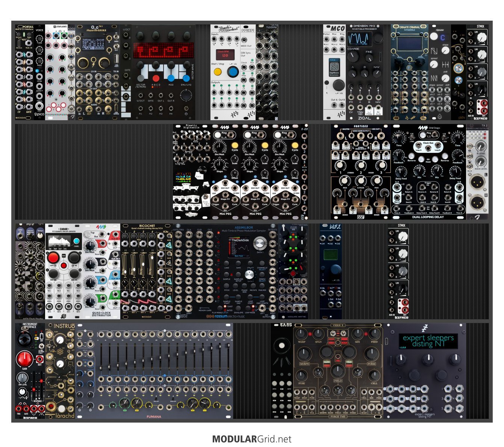Screen dimensions: 504x447
Task: Open the MODULARGrid.net logo link
Action: click(x=252, y=439)
